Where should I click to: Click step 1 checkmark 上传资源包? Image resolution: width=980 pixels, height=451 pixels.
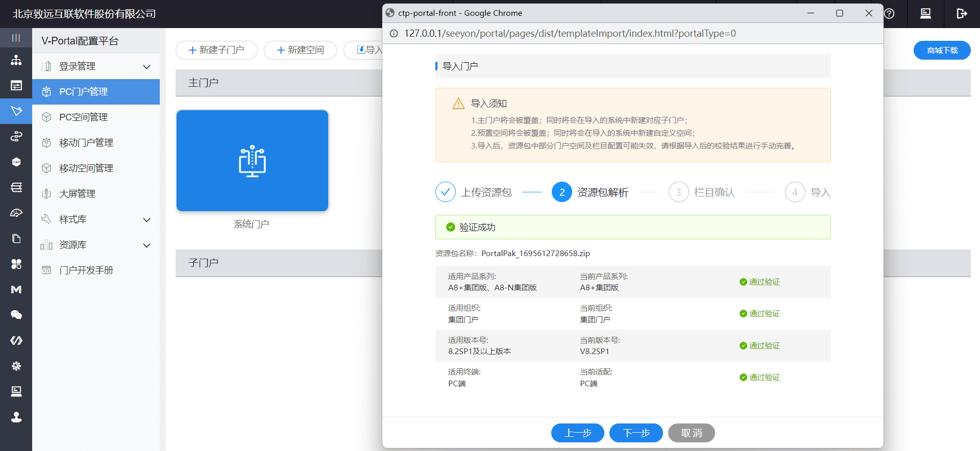[446, 192]
